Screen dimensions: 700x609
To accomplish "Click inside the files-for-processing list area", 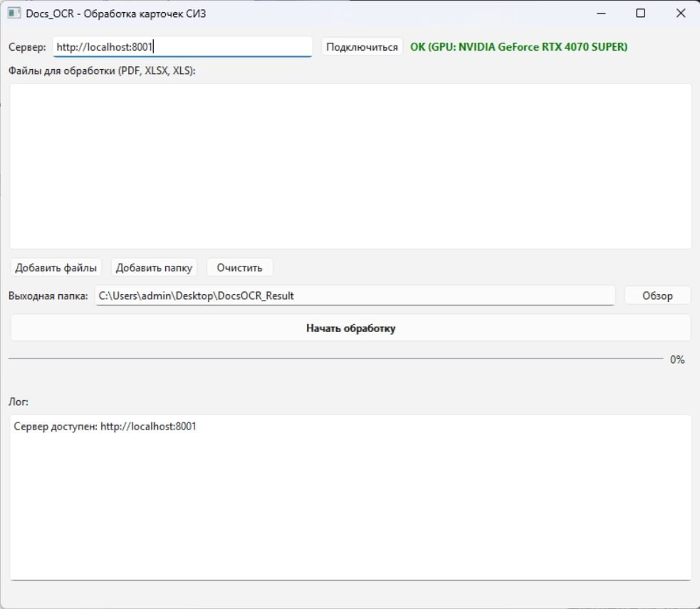I will (350, 166).
